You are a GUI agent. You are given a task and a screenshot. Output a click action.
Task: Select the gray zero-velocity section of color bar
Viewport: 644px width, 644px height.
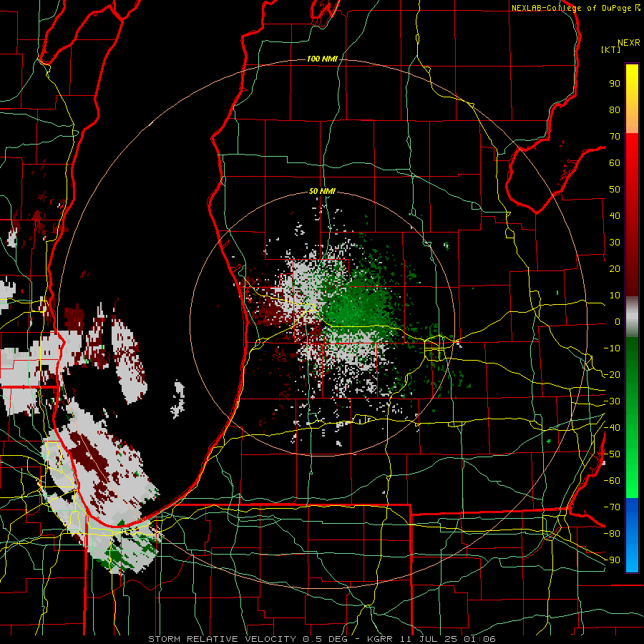[x=632, y=317]
